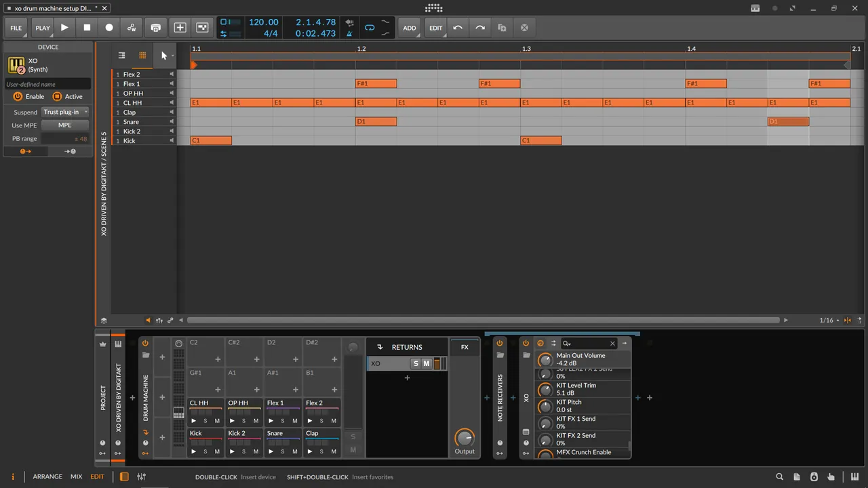Adjust the KIT Level Trim knob

tap(545, 390)
